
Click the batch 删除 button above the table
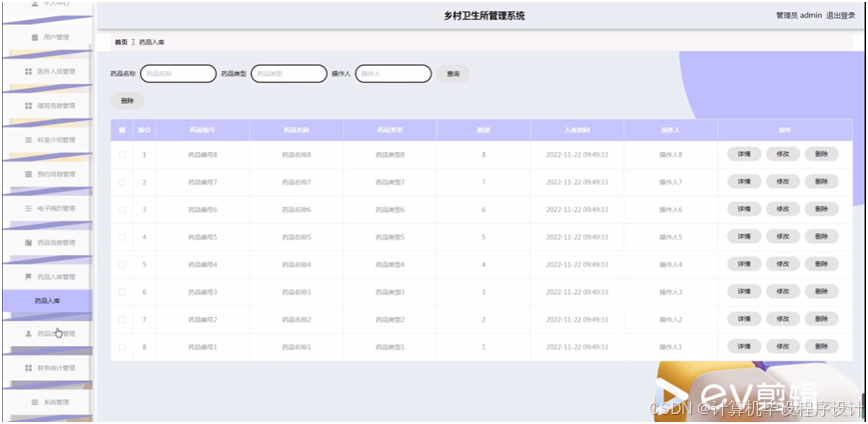coord(127,101)
